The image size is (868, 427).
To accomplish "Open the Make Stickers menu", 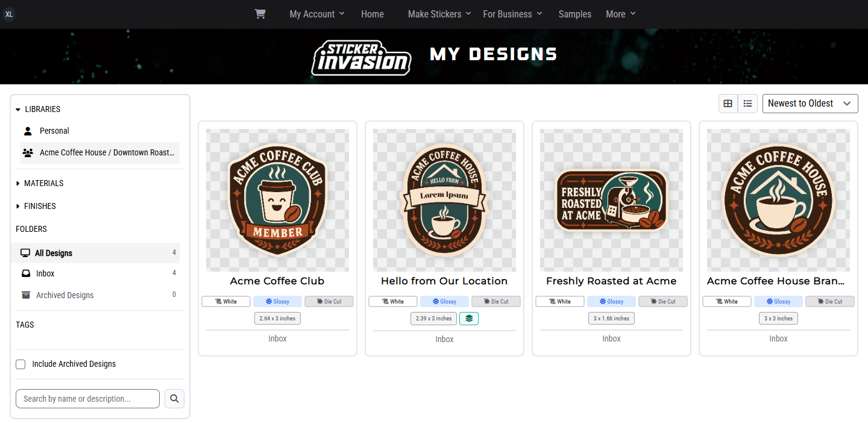I will click(439, 14).
